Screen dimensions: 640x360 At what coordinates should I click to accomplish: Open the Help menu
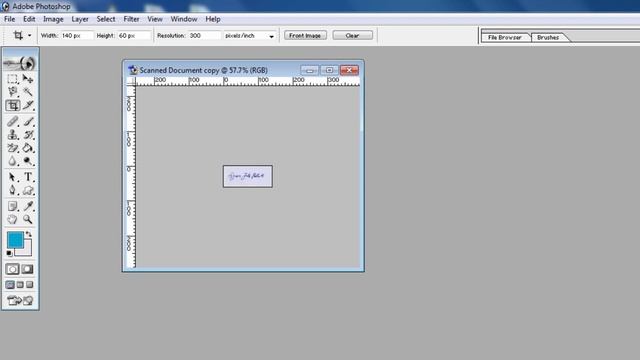coord(213,19)
